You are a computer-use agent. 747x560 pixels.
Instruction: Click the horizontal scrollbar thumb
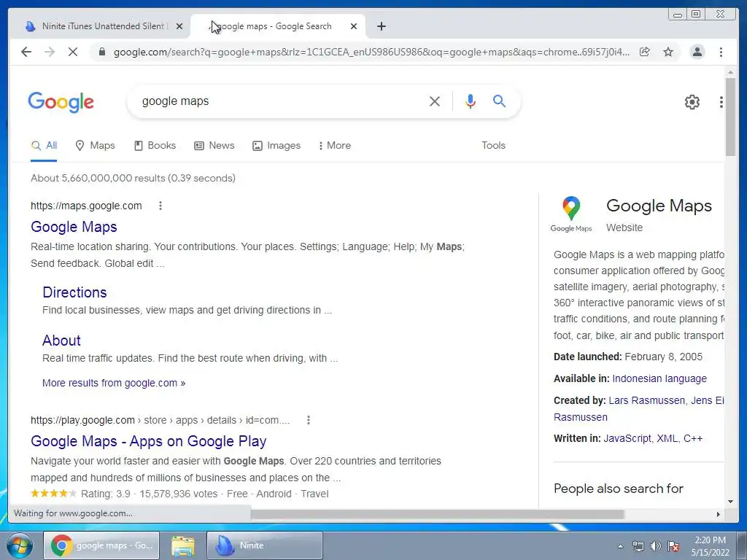pyautogui.click(x=438, y=514)
